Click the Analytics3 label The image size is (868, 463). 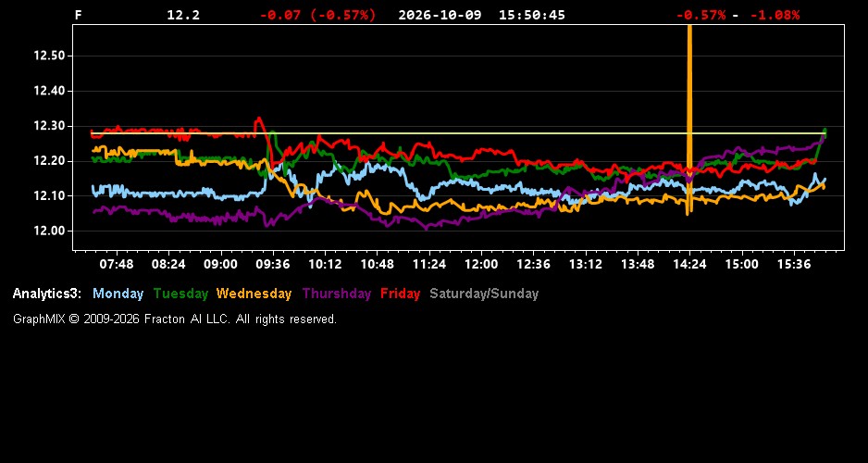tap(47, 294)
